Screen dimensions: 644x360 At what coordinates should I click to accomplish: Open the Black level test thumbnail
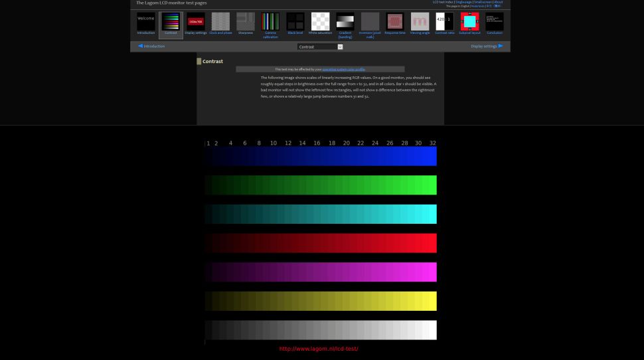[x=295, y=21]
